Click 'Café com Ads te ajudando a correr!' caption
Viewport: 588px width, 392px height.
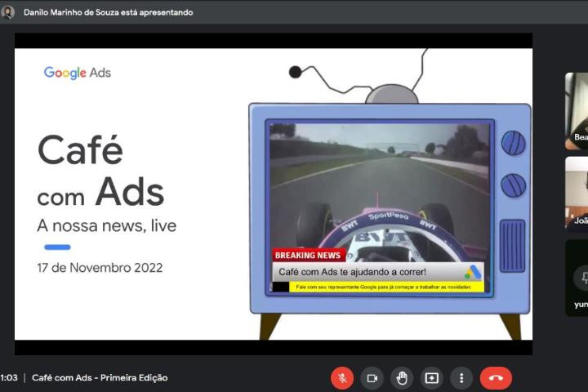coord(352,272)
